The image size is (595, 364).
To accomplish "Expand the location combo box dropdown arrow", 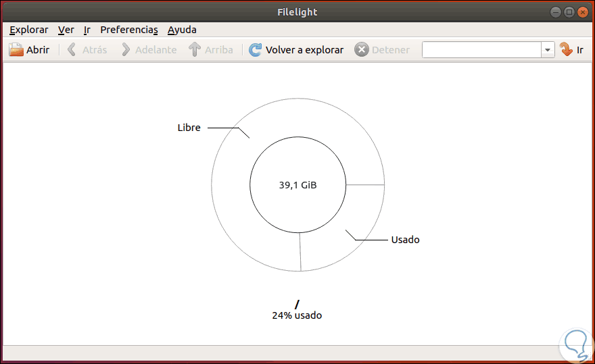I will click(548, 50).
